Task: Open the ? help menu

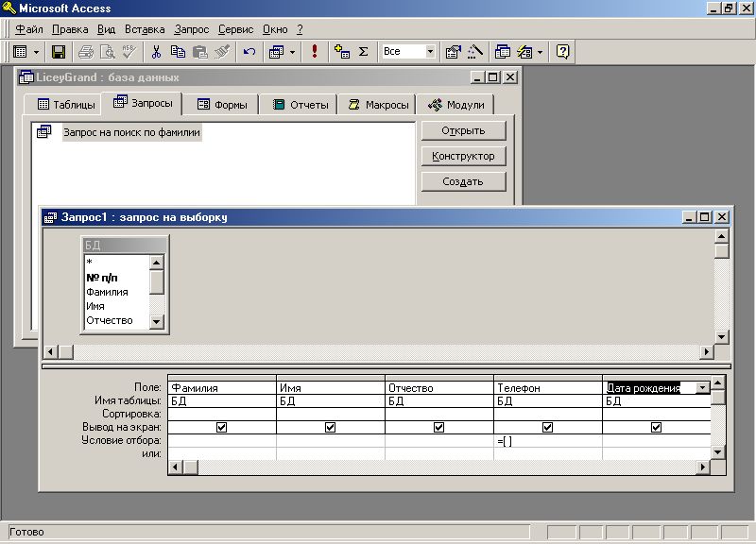Action: [x=300, y=29]
